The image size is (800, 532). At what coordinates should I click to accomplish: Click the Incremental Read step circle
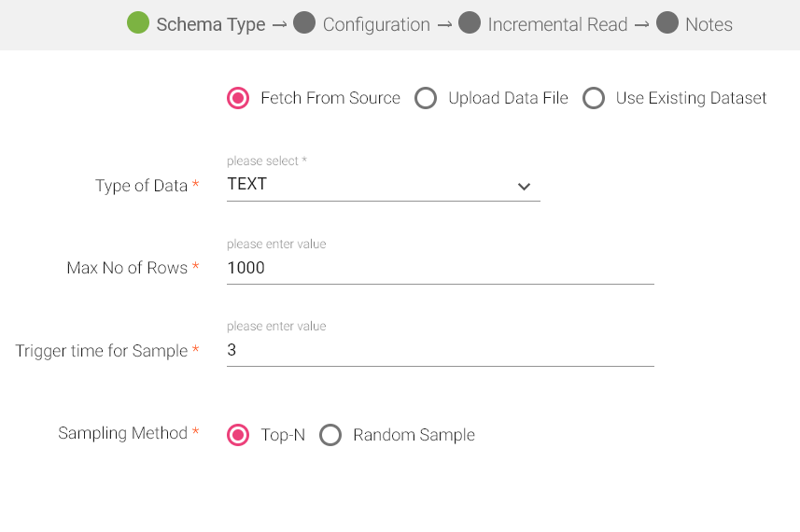(470, 23)
